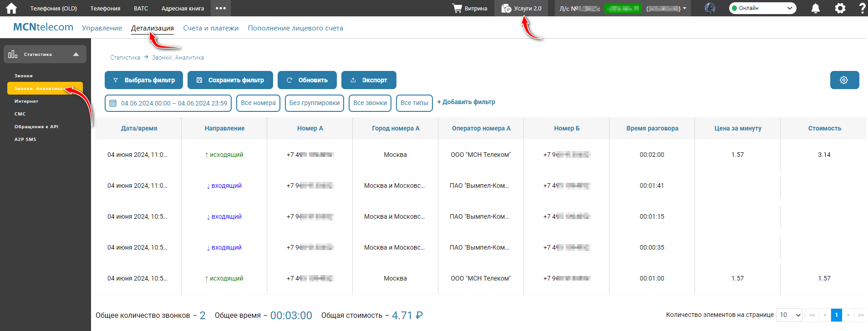Click 00:02:00 talk time cell
Viewport: 868px width, 331px height.
[652, 155]
